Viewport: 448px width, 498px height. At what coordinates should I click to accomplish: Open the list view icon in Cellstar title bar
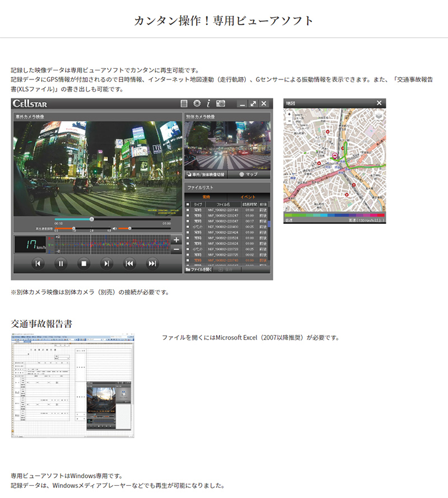(184, 104)
